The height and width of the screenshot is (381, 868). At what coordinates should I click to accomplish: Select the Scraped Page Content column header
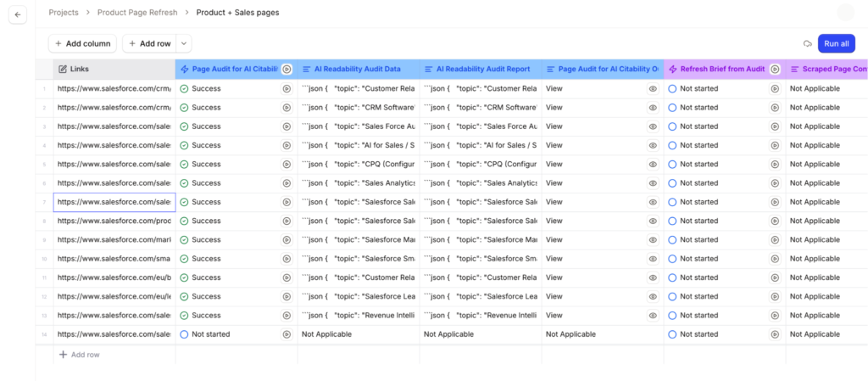tap(826, 70)
